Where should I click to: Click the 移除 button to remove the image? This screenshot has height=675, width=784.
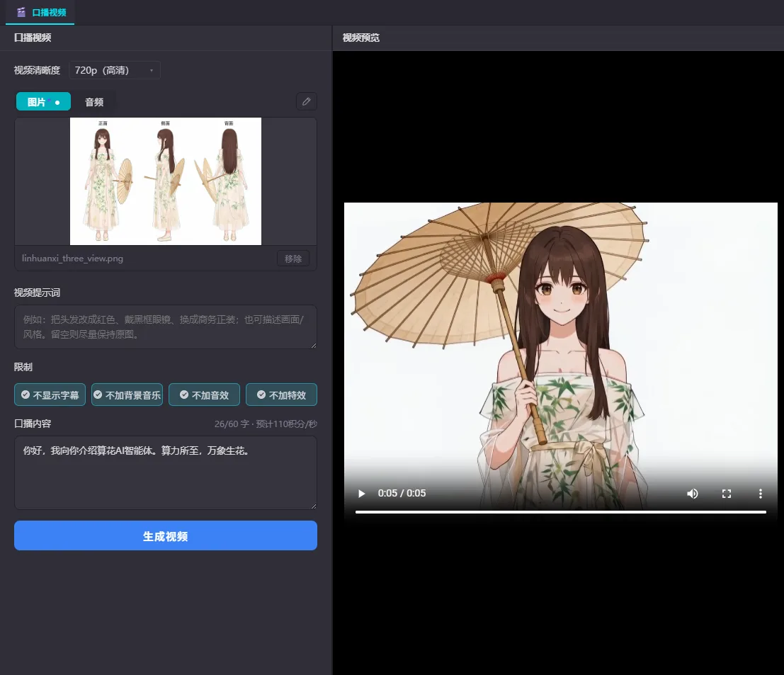[293, 259]
